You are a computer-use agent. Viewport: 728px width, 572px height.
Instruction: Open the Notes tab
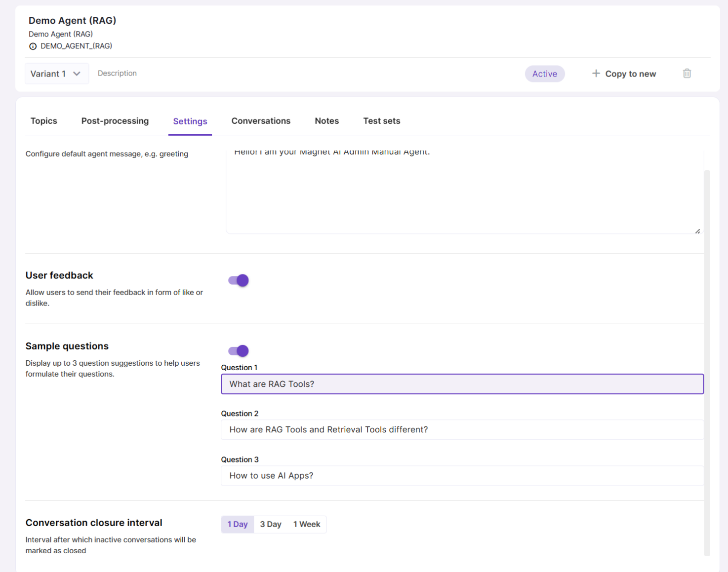327,121
